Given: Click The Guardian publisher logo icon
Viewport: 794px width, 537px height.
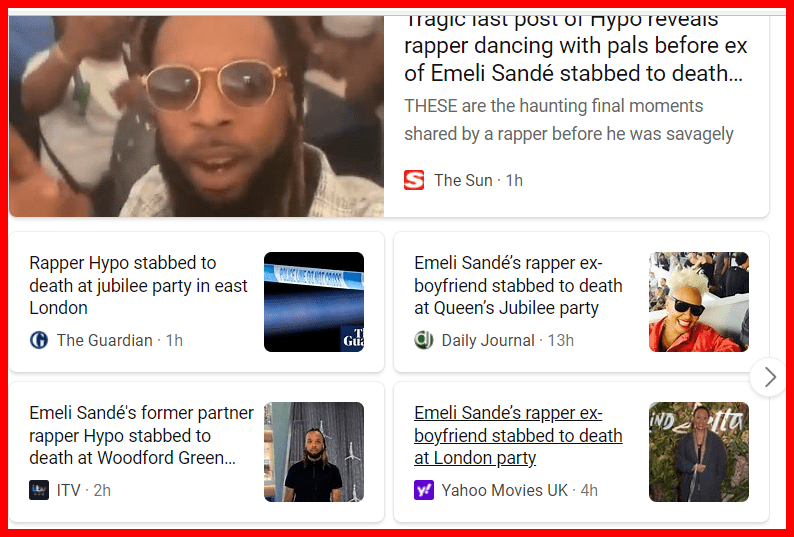Looking at the screenshot, I should [x=39, y=340].
